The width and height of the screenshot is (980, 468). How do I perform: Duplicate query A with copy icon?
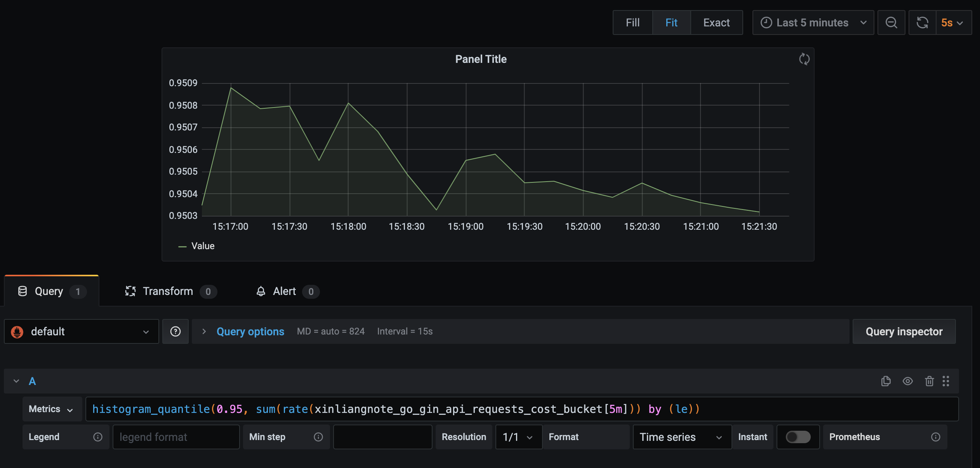(x=886, y=381)
